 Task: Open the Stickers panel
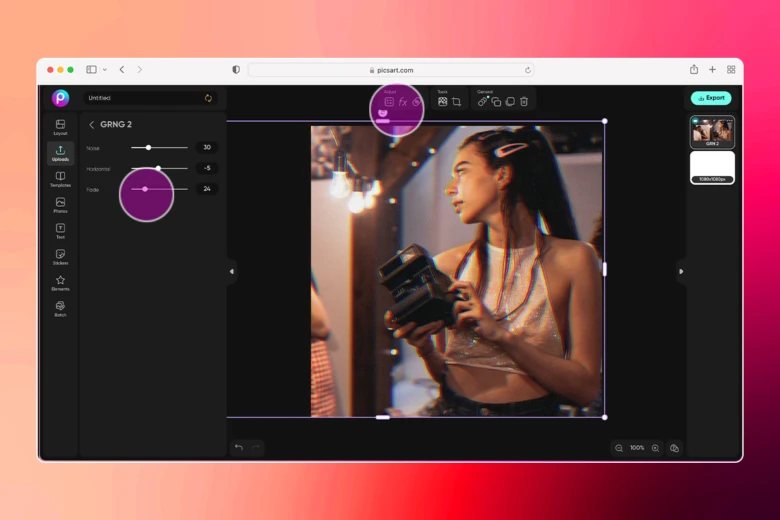point(60,256)
